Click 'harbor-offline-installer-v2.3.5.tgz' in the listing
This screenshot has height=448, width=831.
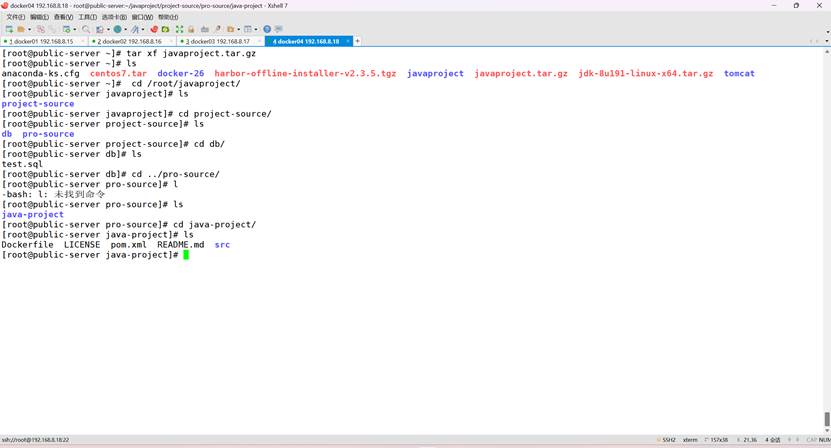[x=305, y=73]
